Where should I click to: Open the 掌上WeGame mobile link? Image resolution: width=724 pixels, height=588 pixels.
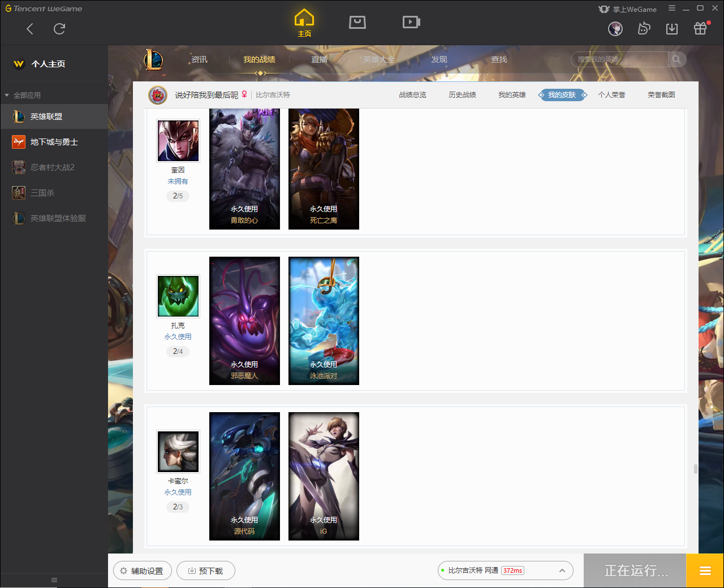tap(627, 9)
